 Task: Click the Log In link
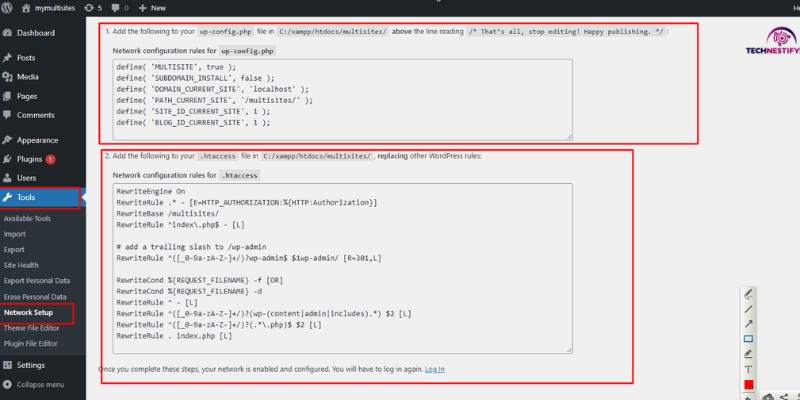coord(435,369)
